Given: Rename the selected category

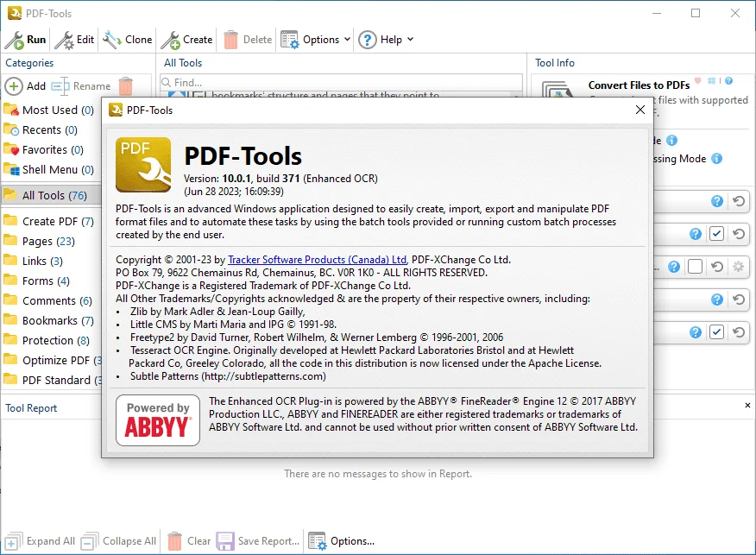Looking at the screenshot, I should pyautogui.click(x=81, y=86).
